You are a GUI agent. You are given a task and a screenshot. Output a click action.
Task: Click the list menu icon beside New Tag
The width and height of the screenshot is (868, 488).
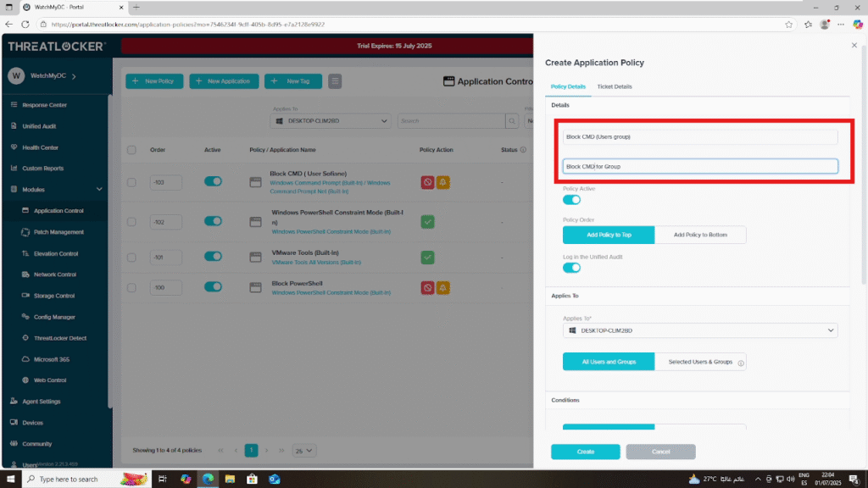click(335, 81)
